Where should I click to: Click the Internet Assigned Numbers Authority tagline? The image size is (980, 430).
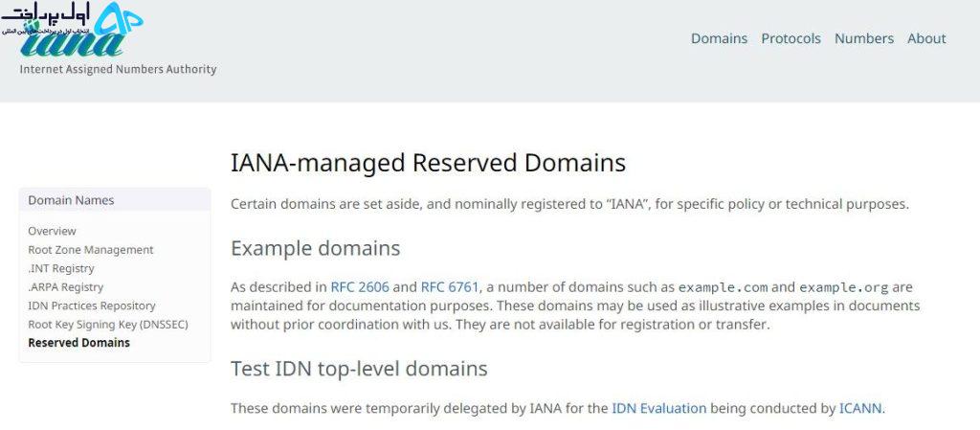pos(118,69)
